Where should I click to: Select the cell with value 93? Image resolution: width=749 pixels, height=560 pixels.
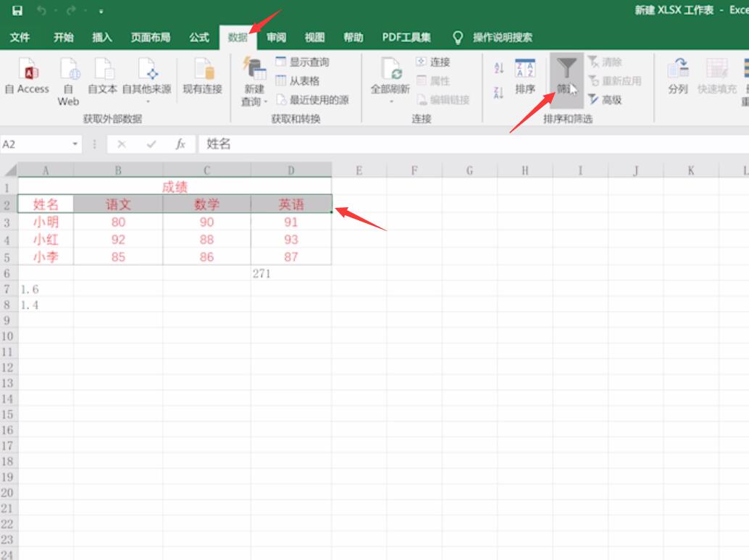pyautogui.click(x=291, y=239)
